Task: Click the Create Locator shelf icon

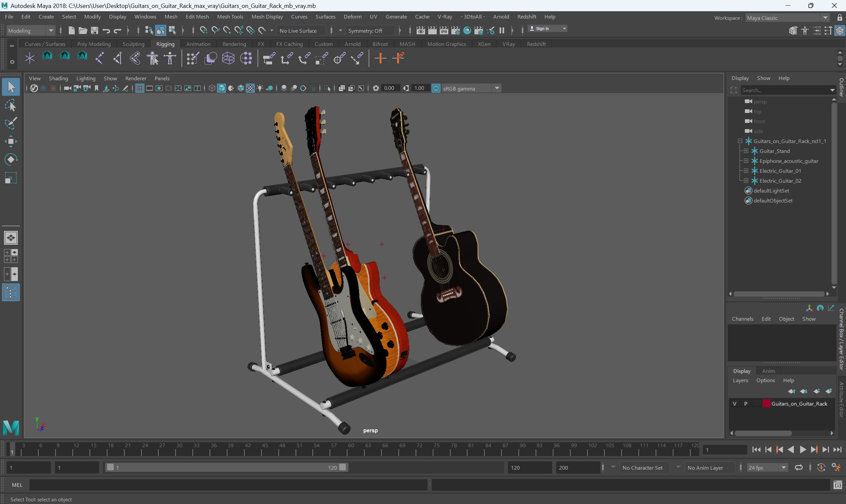Action: [x=29, y=58]
